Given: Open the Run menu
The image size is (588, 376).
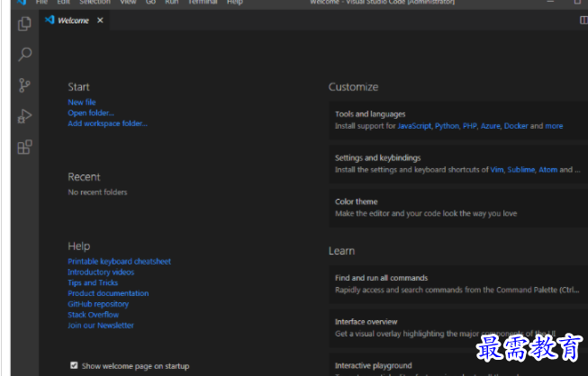Looking at the screenshot, I should click(172, 2).
